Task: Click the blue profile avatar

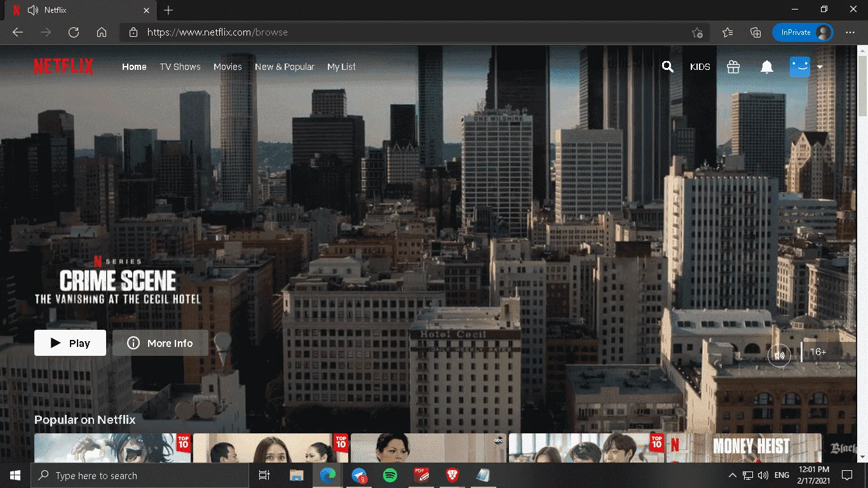Action: (800, 67)
